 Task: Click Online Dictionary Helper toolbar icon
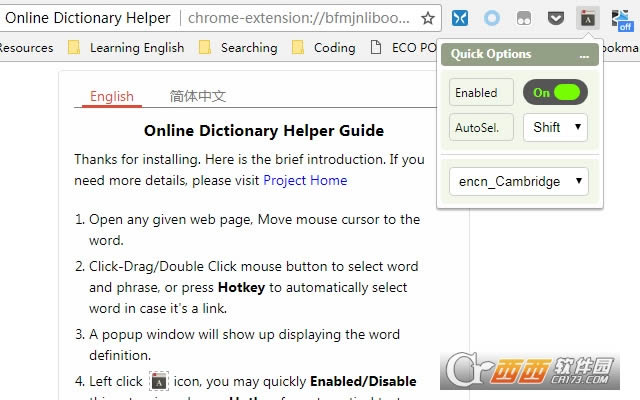coord(588,18)
